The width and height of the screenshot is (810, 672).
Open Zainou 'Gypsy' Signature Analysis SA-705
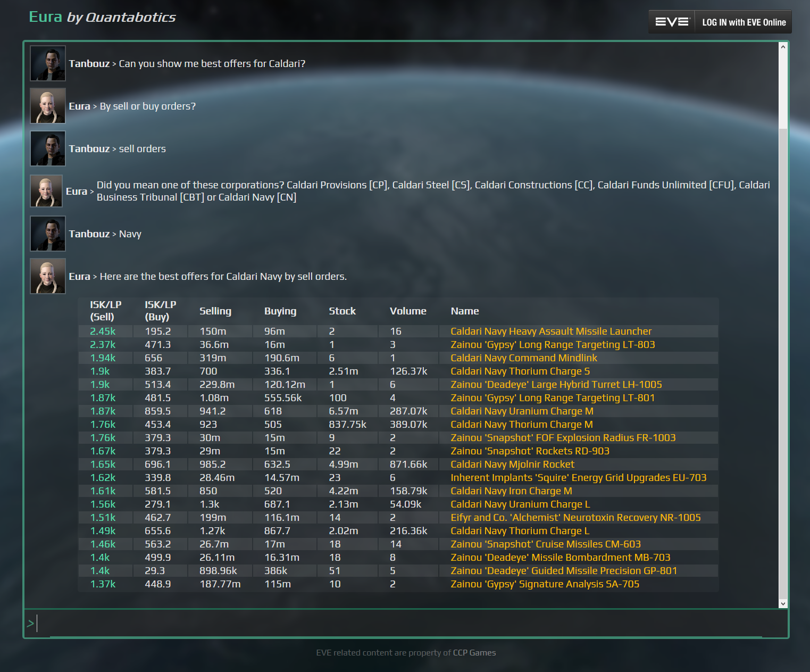pyautogui.click(x=545, y=584)
